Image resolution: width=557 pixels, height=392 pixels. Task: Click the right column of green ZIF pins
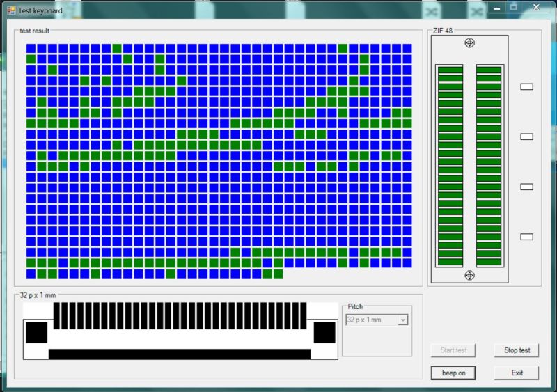pos(489,166)
